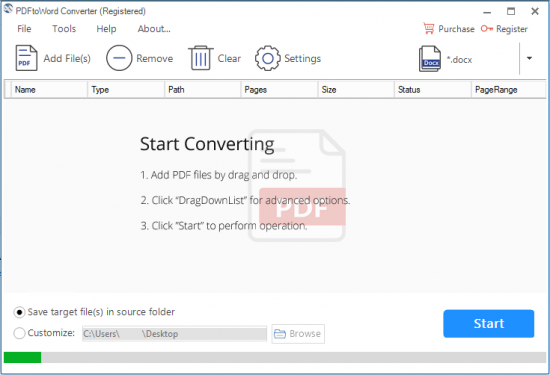The height and width of the screenshot is (375, 550).
Task: Select Save target file(s) in source folder
Action: (x=19, y=312)
